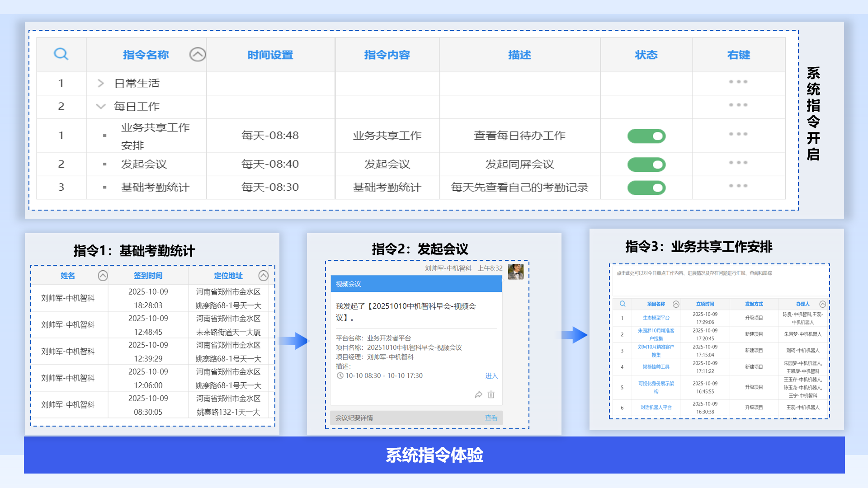Disable the 发起会议 command switch
This screenshot has height=488, width=868.
tap(646, 164)
